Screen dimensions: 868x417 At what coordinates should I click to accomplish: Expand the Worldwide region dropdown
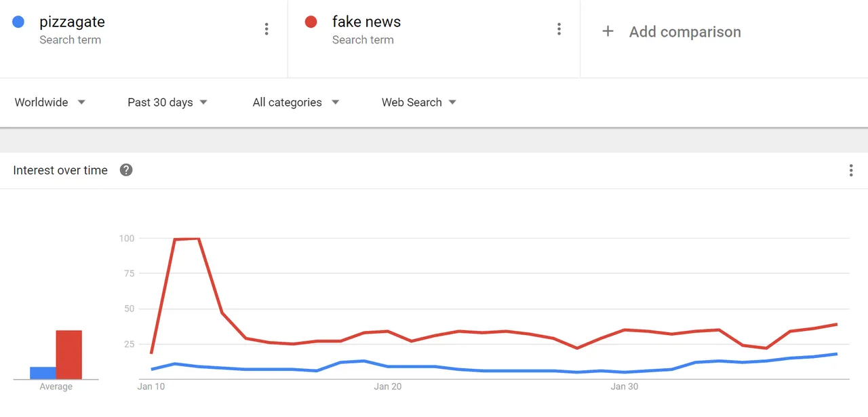pyautogui.click(x=50, y=102)
